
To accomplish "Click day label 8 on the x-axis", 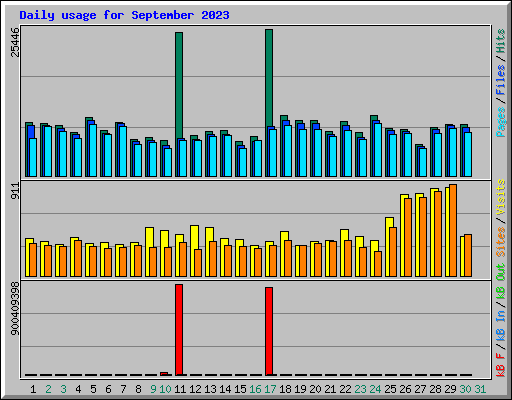I will tap(138, 389).
